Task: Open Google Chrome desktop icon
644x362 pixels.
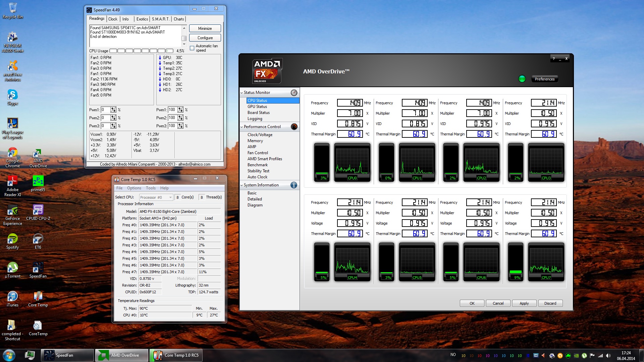Action: pyautogui.click(x=12, y=158)
